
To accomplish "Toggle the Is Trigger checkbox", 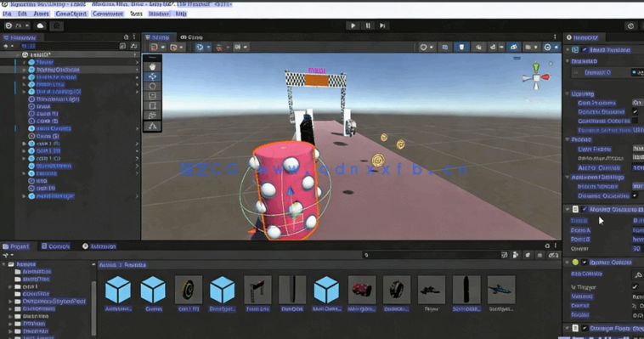I will 635,287.
